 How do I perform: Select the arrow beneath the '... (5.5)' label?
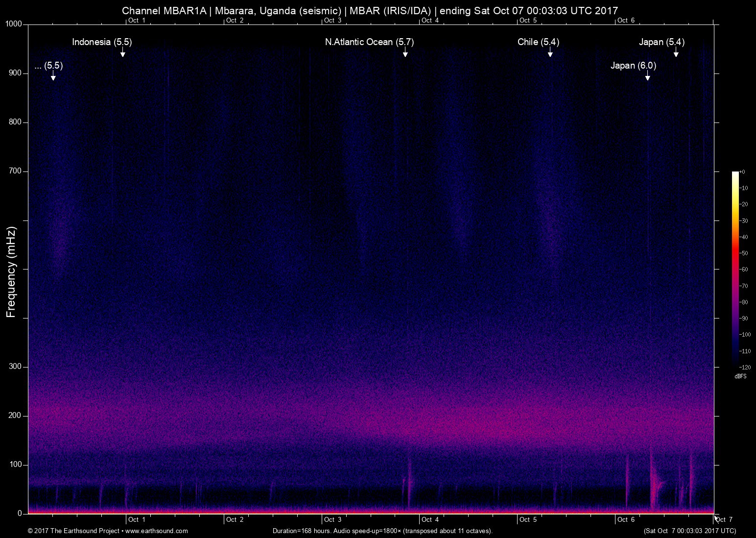click(53, 77)
